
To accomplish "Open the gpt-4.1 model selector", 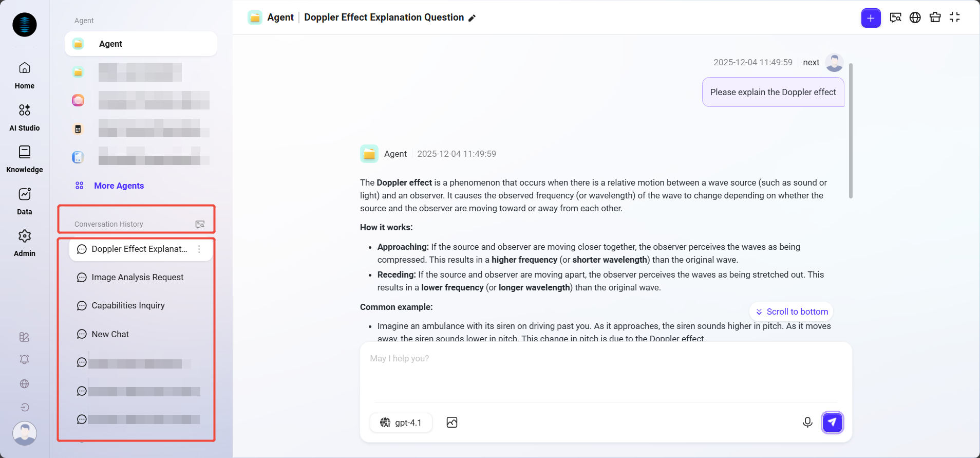I will point(401,423).
